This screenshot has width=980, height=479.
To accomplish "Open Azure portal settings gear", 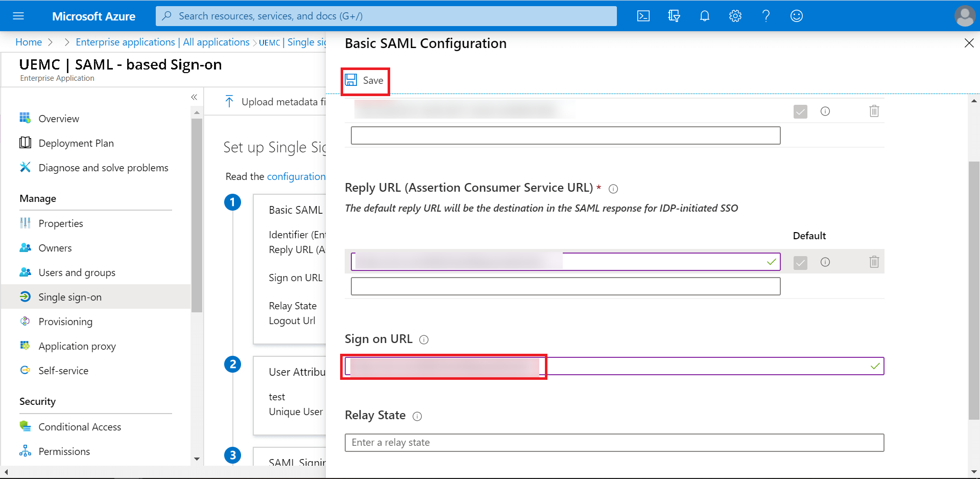I will (x=735, y=16).
